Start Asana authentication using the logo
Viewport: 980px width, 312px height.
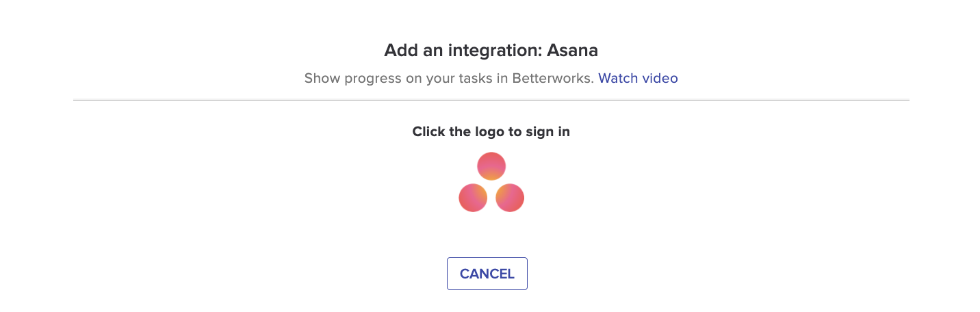[491, 182]
